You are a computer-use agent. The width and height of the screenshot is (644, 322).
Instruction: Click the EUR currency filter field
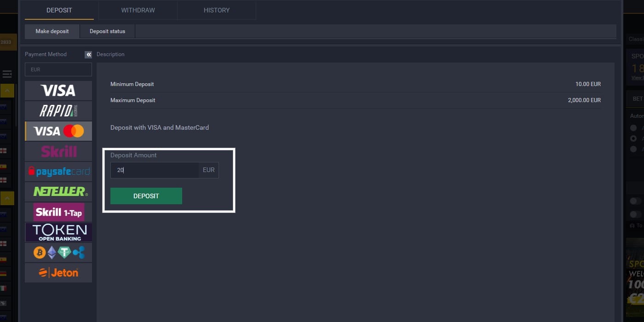coord(58,69)
